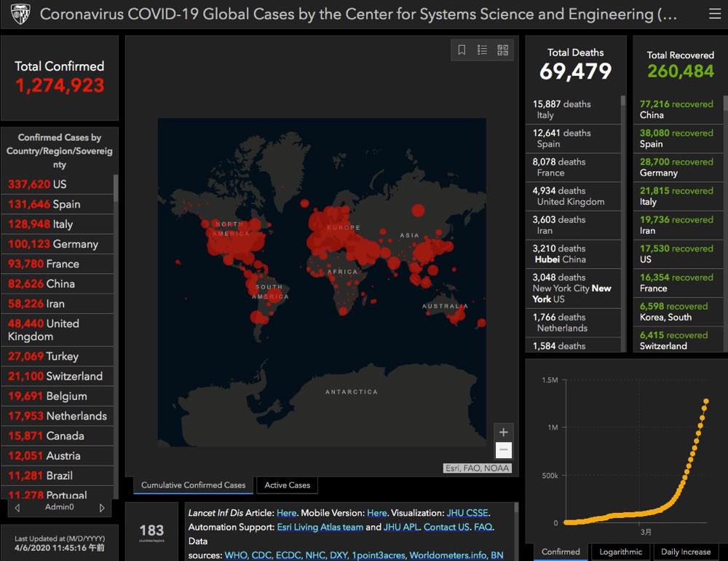Click the 19,736 recovered Iran entry
Viewport: 728px width, 561px height.
[678, 225]
